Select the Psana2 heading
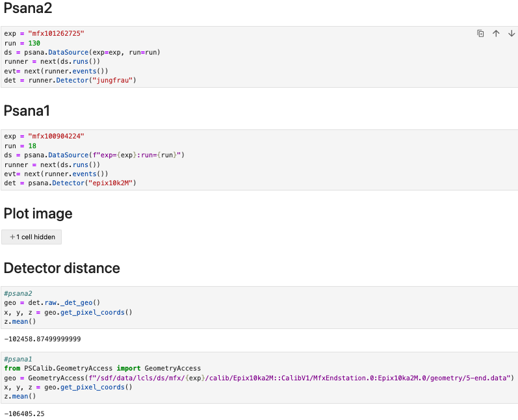This screenshot has width=518, height=420. click(x=28, y=8)
